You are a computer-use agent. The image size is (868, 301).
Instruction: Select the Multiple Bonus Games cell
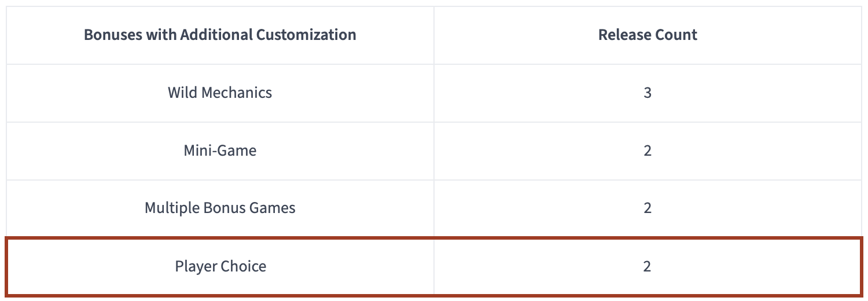tap(220, 208)
